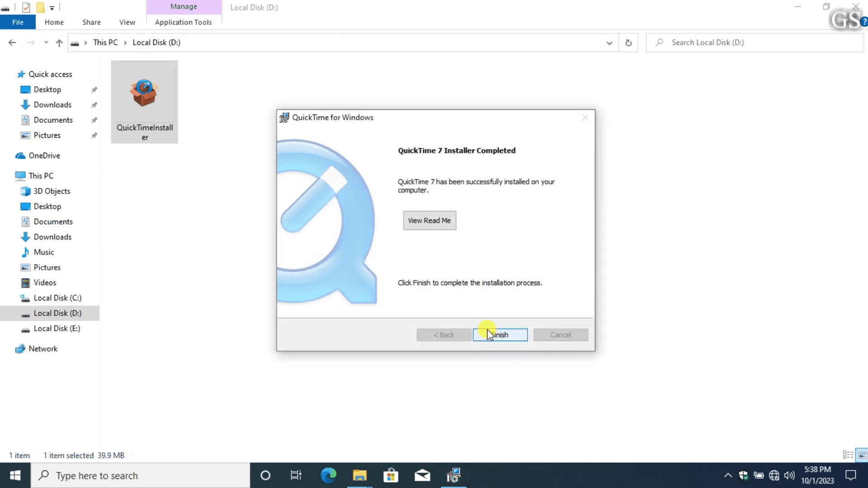Open the Application Tools tab
The height and width of the screenshot is (488, 868).
pos(183,22)
